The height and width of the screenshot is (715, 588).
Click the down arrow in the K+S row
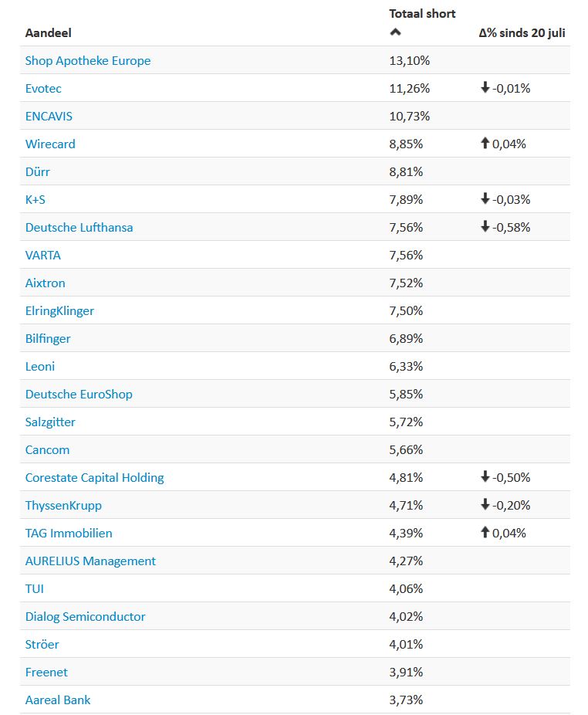tap(485, 199)
